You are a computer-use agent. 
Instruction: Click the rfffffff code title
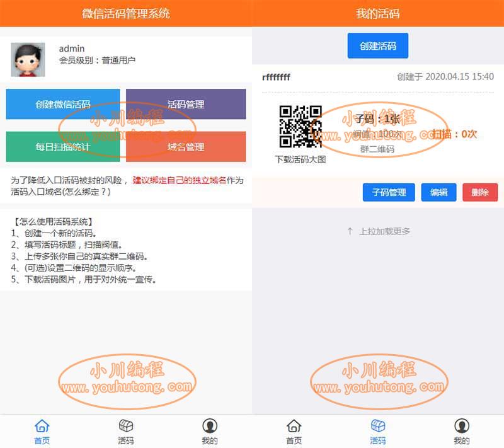pos(276,77)
